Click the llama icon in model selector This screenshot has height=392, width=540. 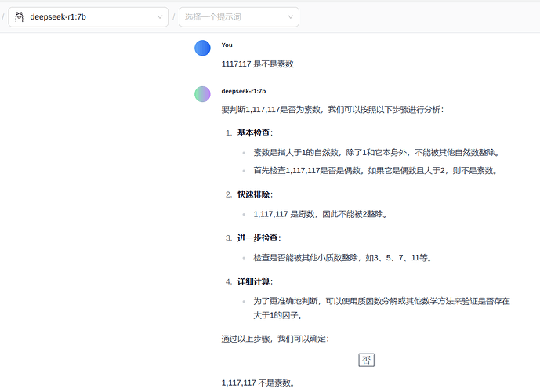point(20,17)
